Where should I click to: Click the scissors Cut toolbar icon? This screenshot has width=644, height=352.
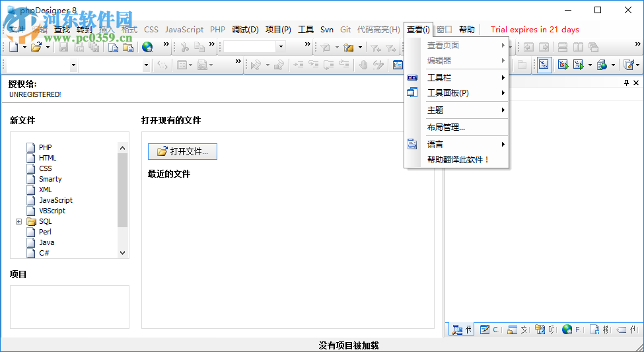click(x=185, y=47)
